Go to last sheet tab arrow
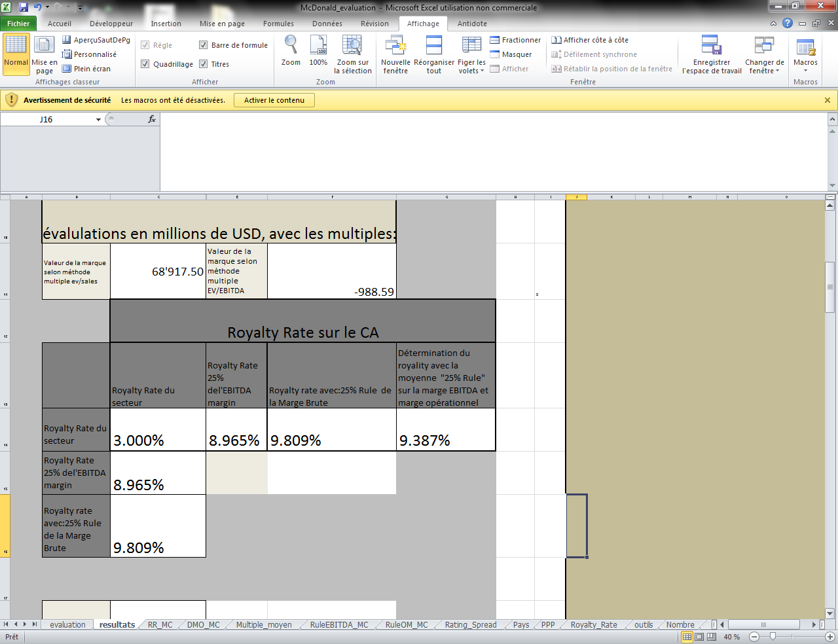The height and width of the screenshot is (644, 838). click(34, 625)
